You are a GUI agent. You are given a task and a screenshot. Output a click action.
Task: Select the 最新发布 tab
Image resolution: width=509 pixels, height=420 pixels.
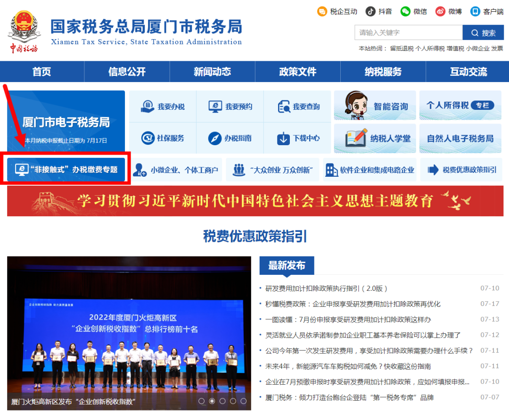pyautogui.click(x=287, y=265)
